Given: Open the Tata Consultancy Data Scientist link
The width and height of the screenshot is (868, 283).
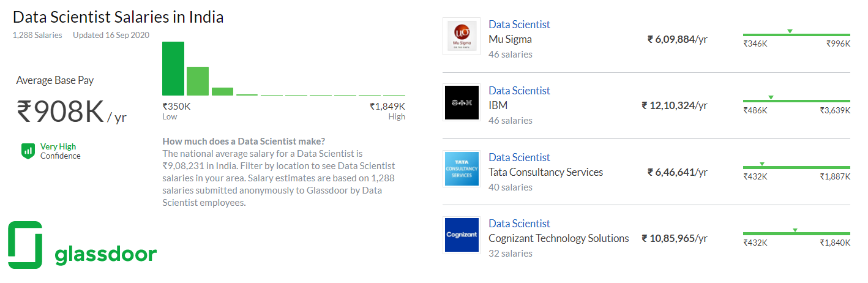Looking at the screenshot, I should pyautogui.click(x=519, y=157).
